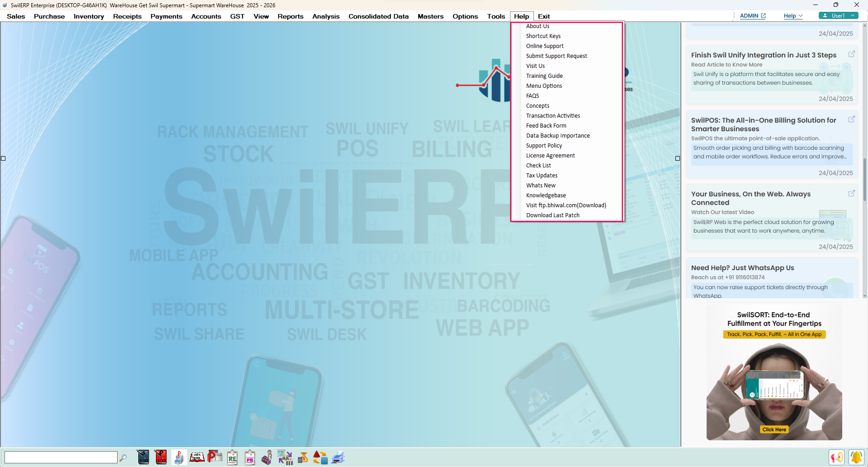Choose Submit Support Request entry

click(x=557, y=56)
